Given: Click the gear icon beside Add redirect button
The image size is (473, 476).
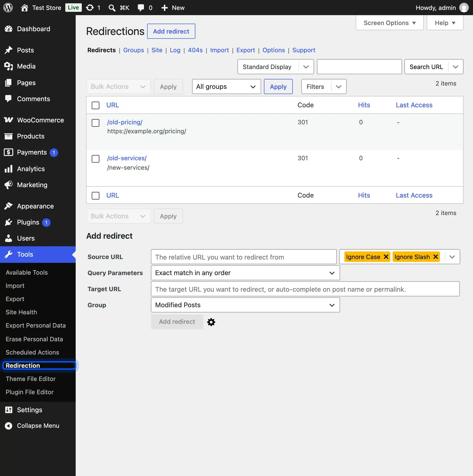Looking at the screenshot, I should [211, 322].
